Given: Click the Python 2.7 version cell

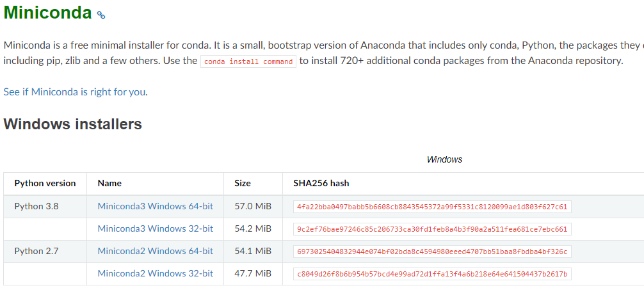Looking at the screenshot, I should click(36, 251).
